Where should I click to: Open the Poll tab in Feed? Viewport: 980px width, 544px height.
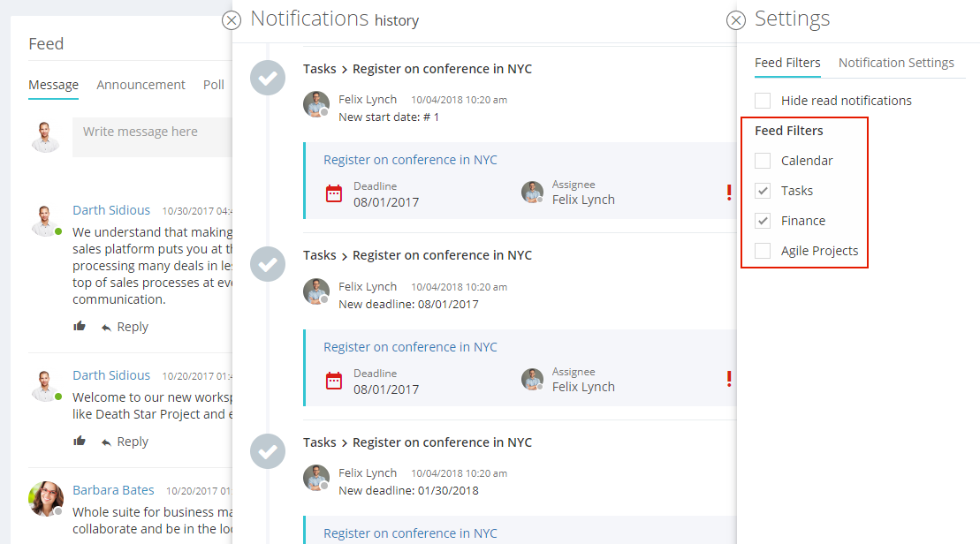click(214, 85)
